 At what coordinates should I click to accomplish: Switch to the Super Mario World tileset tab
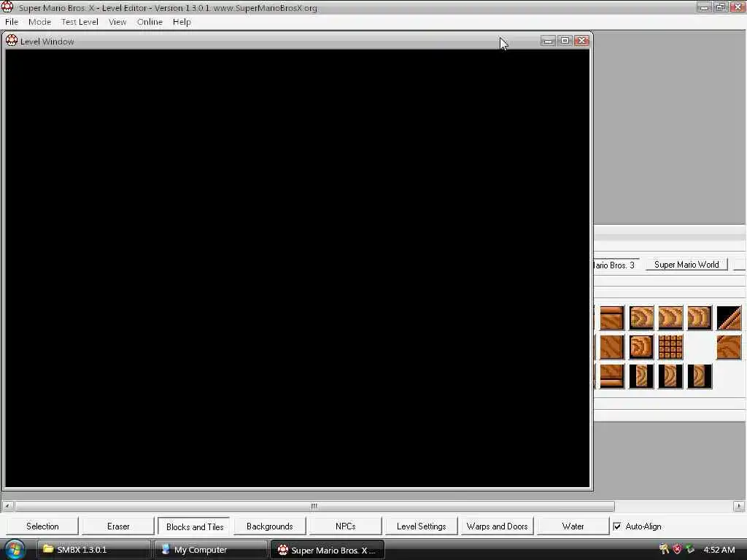pos(686,265)
